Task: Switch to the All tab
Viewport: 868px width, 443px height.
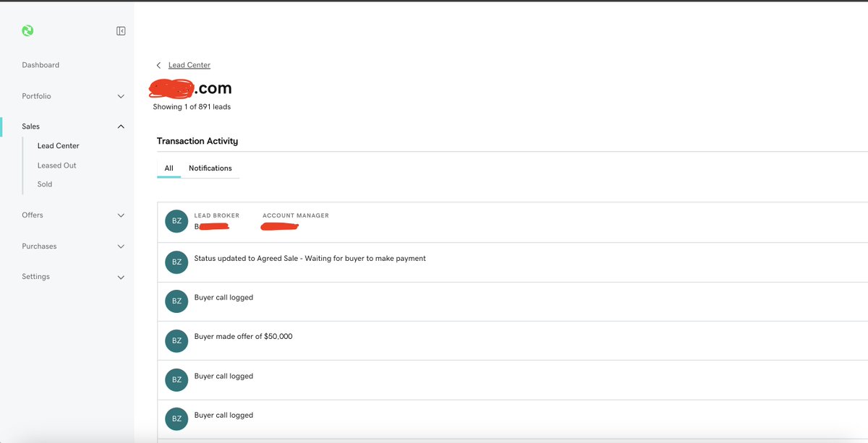Action: pos(169,168)
